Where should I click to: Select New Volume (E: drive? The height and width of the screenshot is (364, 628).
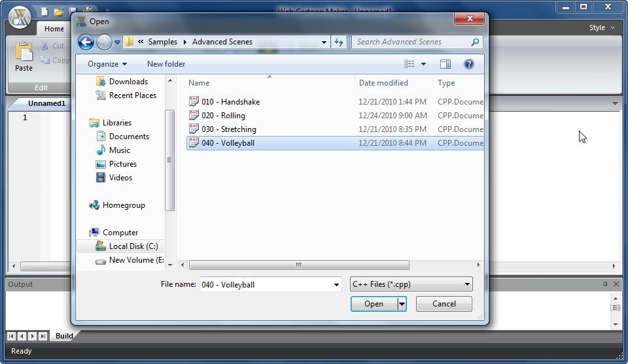[x=136, y=260]
